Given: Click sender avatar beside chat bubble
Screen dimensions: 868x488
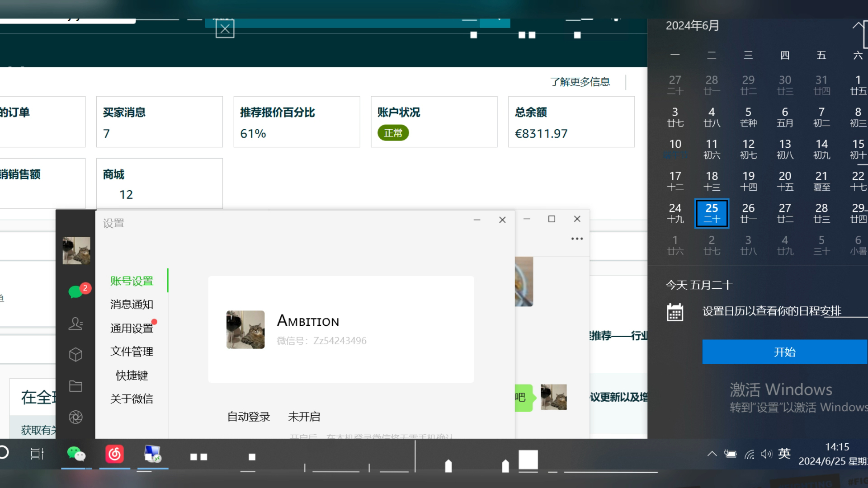Looking at the screenshot, I should pyautogui.click(x=553, y=397).
